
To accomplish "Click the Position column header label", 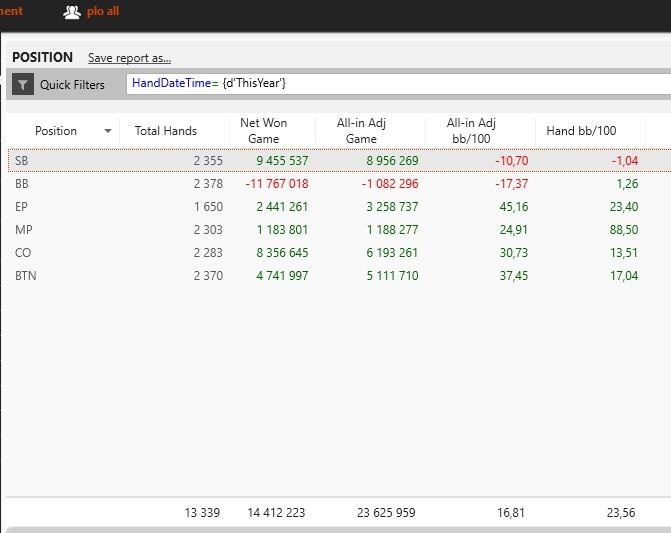I will 56,131.
